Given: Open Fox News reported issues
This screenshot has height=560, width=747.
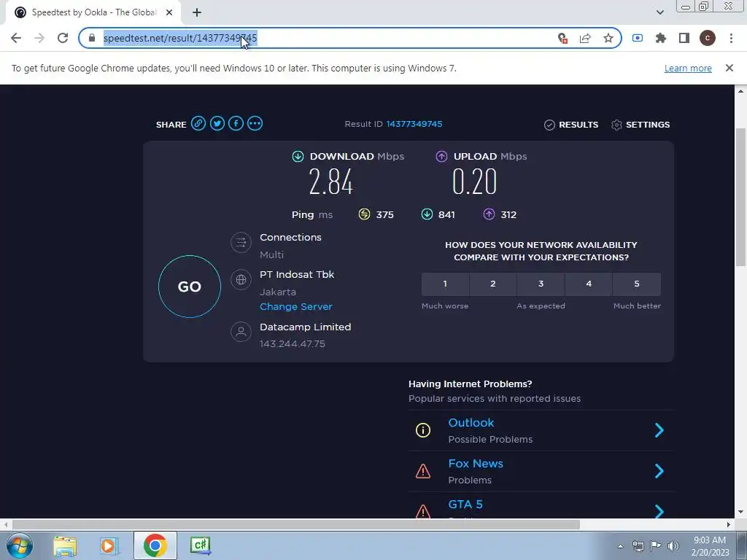Looking at the screenshot, I should 476,464.
